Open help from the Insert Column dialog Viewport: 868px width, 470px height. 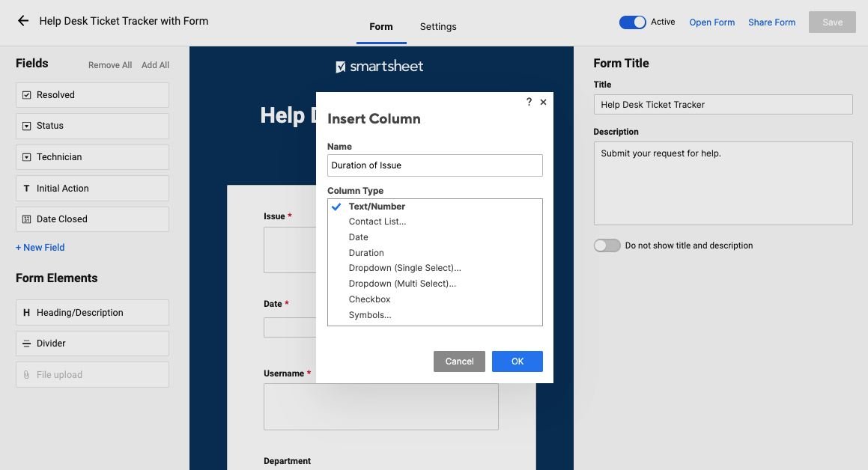529,102
